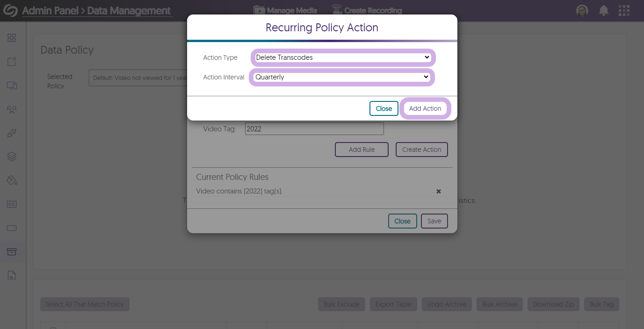Click the notifications bell icon
This screenshot has height=329, width=644.
tap(604, 10)
